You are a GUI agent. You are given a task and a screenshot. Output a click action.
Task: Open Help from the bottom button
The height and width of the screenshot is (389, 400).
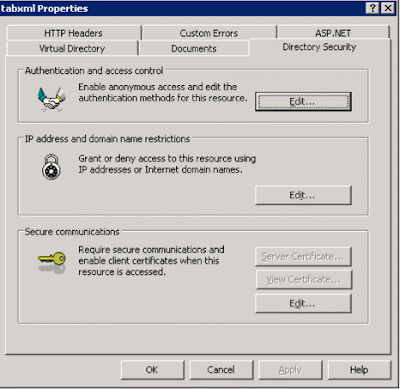point(359,370)
